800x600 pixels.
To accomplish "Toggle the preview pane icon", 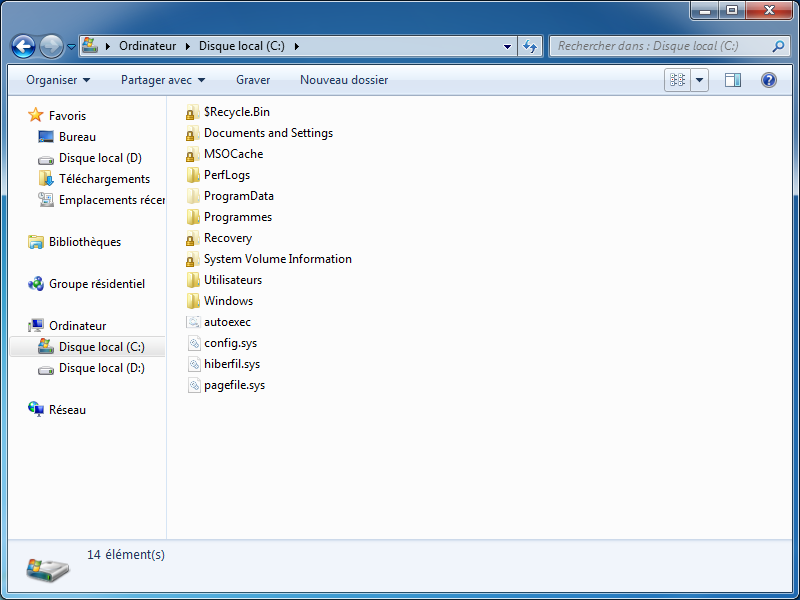I will click(733, 80).
